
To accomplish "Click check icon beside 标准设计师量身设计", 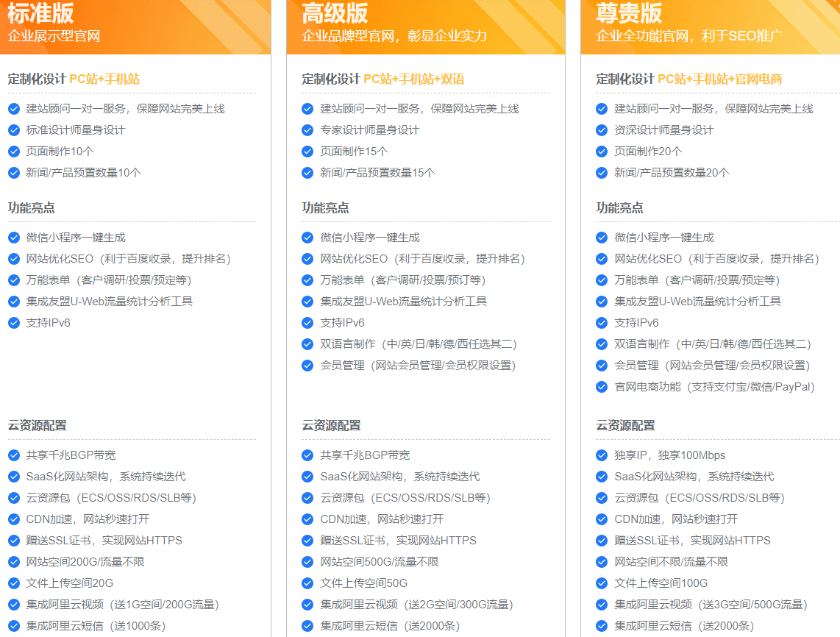I will (14, 130).
